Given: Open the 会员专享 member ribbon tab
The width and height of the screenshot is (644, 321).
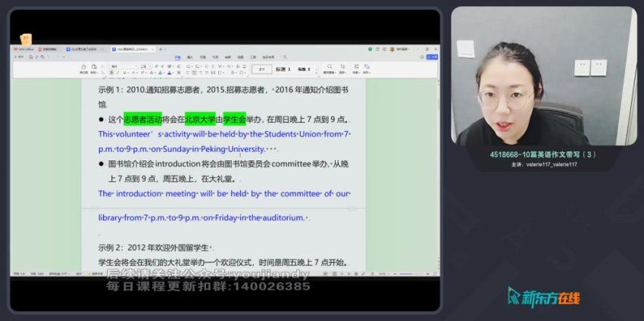Looking at the screenshot, I should click(x=268, y=57).
